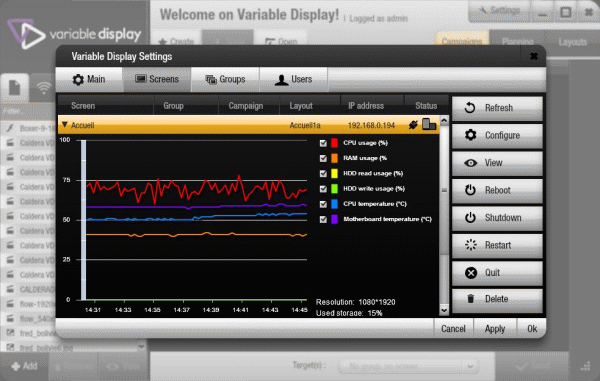600x381 pixels.
Task: Collapse the Accueil screen row
Action: click(65, 125)
